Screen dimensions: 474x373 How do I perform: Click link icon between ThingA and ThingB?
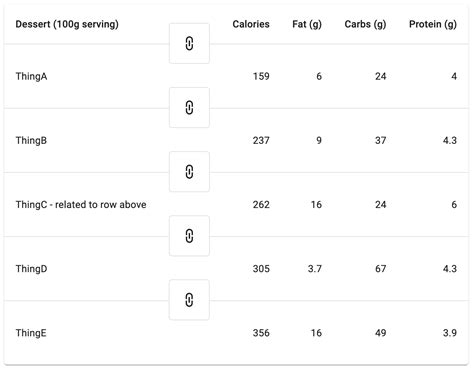click(189, 108)
